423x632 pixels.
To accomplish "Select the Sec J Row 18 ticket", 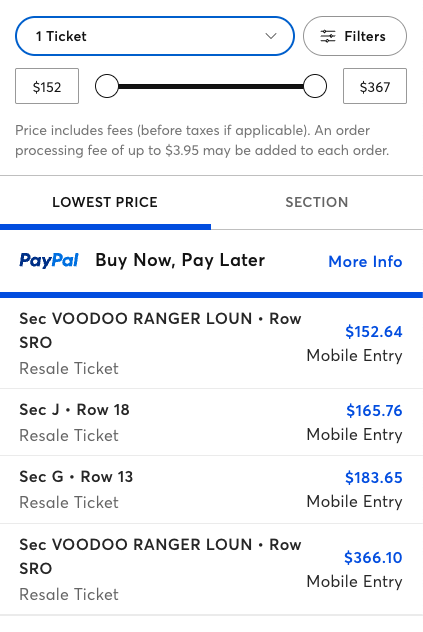I will 211,422.
